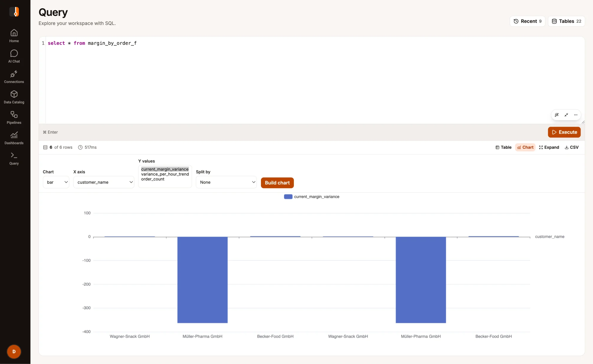
Task: Click the line number 1 in editor gutter
Action: coord(43,43)
